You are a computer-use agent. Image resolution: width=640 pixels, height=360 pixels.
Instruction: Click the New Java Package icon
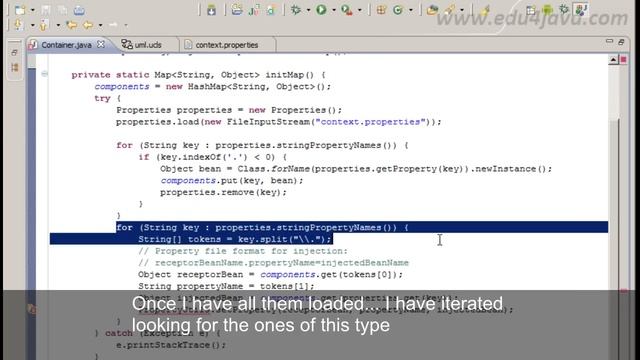click(x=381, y=10)
